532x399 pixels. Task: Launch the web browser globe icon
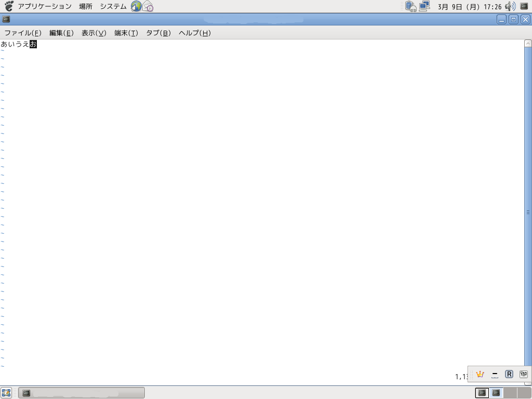(x=136, y=6)
